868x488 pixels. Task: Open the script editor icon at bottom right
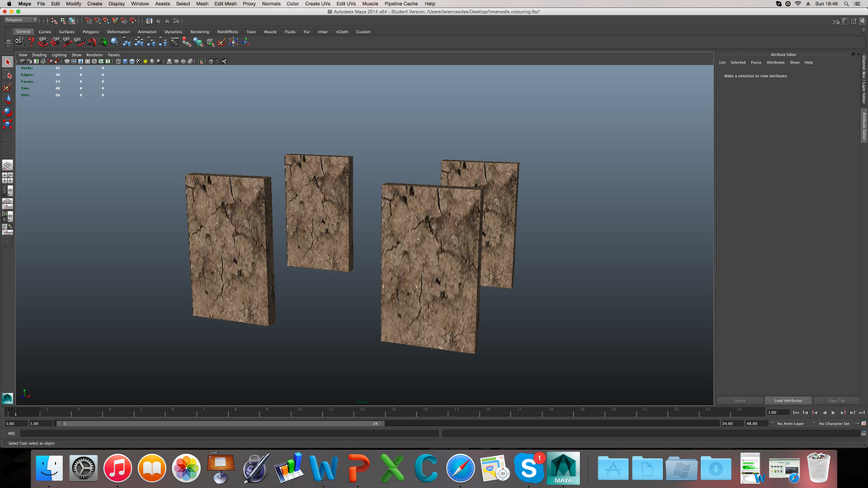click(863, 434)
